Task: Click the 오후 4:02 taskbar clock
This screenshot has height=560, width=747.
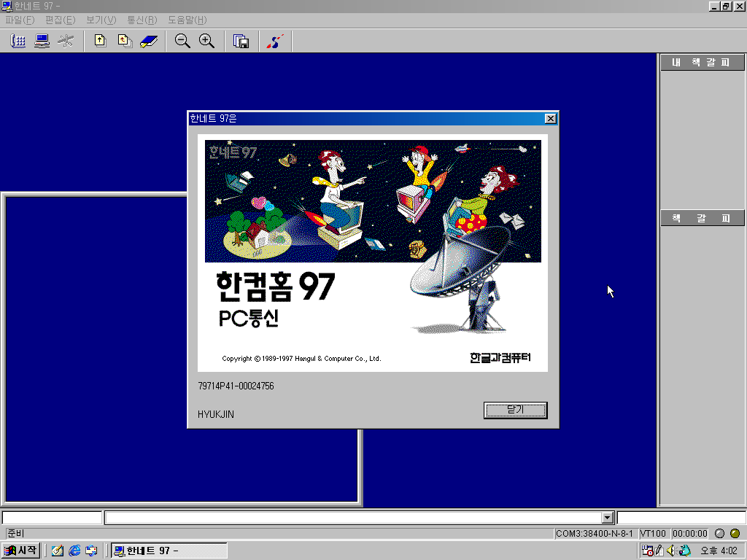Action: [719, 551]
